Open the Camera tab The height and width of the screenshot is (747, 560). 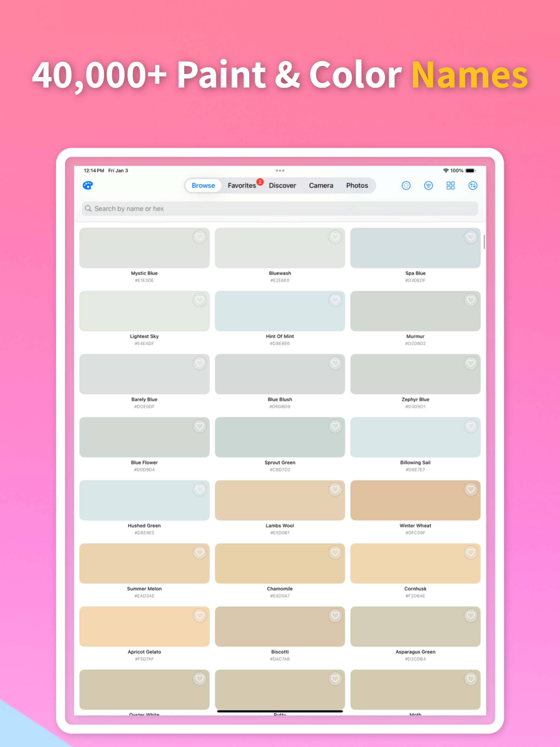[321, 185]
